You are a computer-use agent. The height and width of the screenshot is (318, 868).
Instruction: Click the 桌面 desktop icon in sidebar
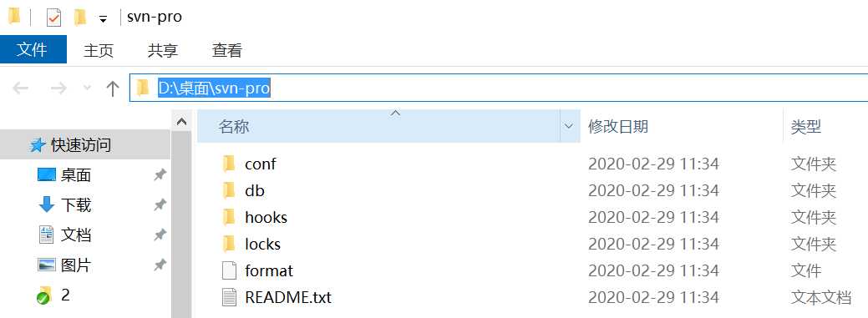click(x=47, y=175)
